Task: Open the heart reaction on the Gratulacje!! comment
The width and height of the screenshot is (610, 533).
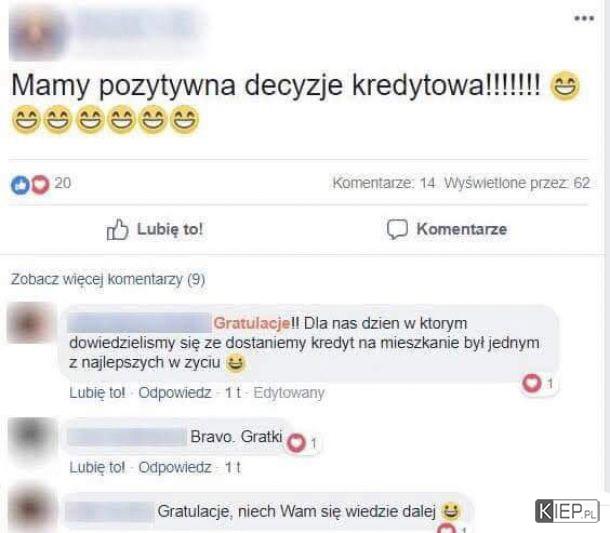Action: click(531, 383)
